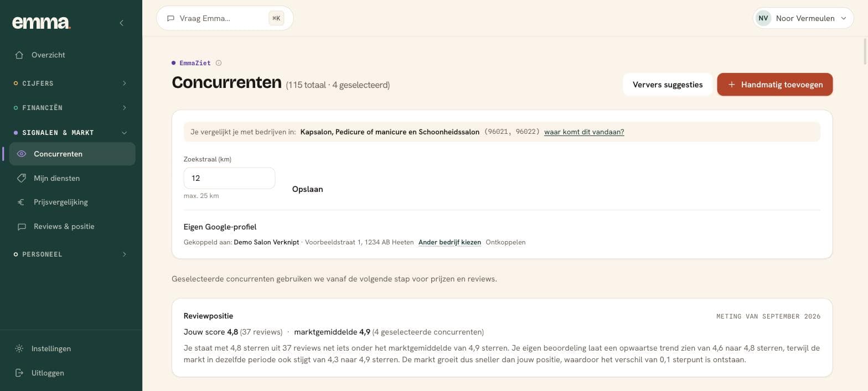
Task: Click the Vraag Emma search box
Action: [225, 18]
